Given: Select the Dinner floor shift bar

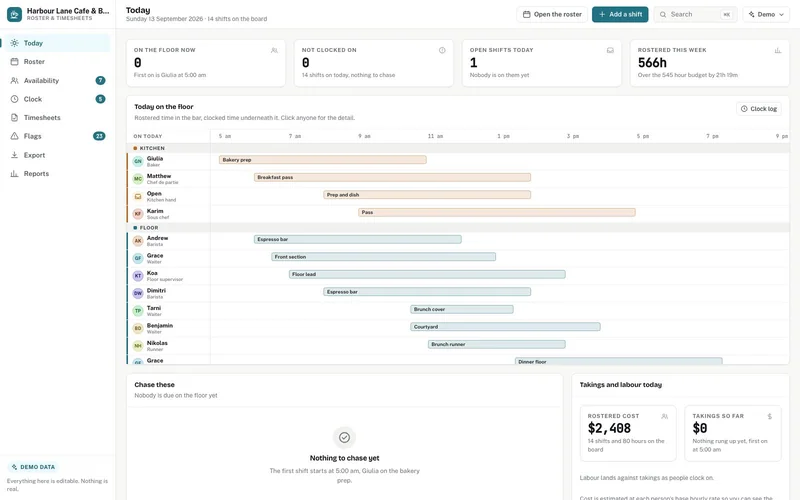Looking at the screenshot, I should point(618,361).
